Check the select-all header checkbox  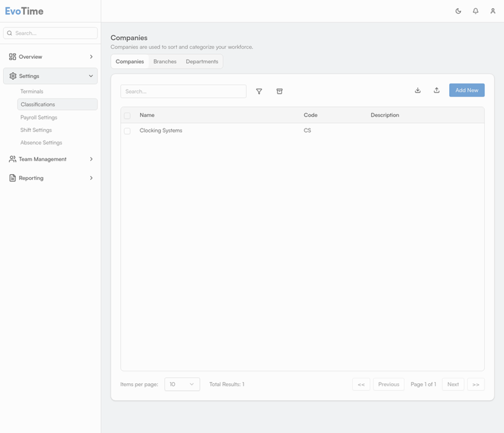127,115
